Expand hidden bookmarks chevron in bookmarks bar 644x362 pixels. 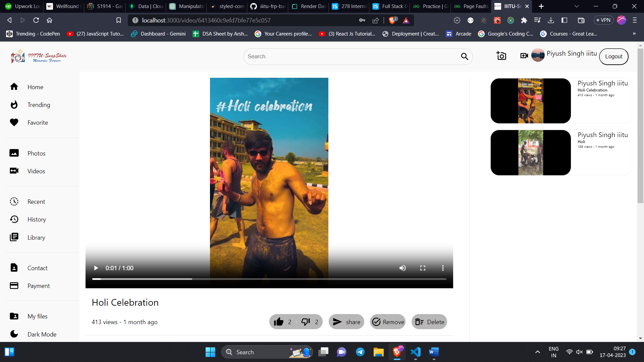pos(634,34)
